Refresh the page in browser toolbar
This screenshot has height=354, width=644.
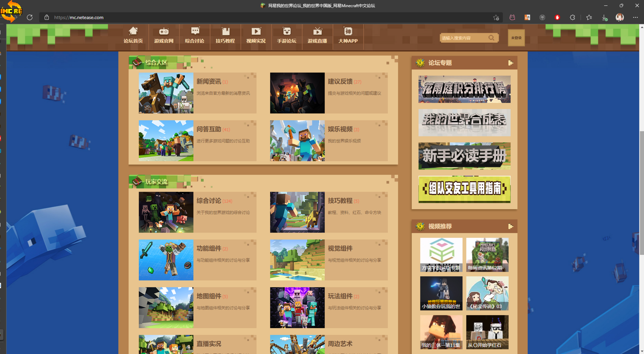point(30,17)
